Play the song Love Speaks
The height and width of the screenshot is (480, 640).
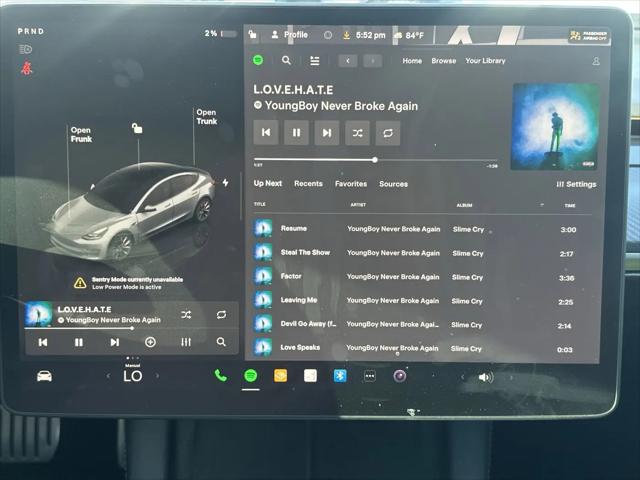422,348
